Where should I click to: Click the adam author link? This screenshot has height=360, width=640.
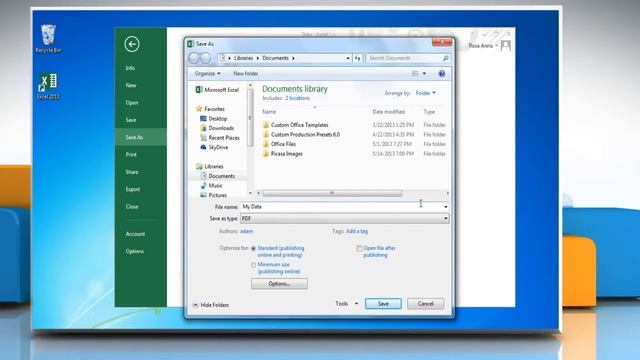click(246, 231)
